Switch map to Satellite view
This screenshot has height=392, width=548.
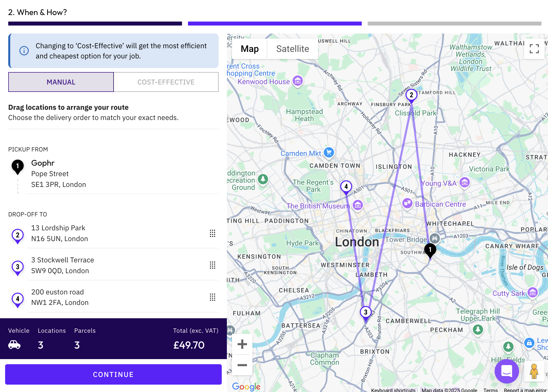(x=292, y=49)
